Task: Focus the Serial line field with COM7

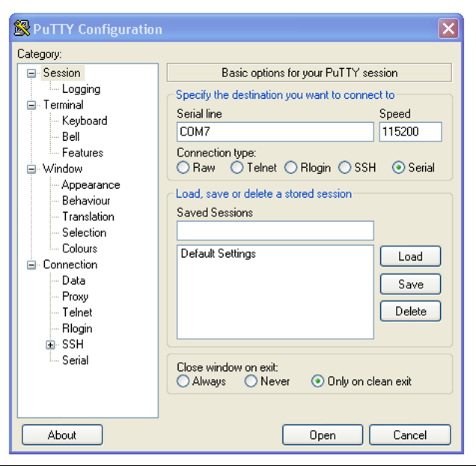Action: 275,132
